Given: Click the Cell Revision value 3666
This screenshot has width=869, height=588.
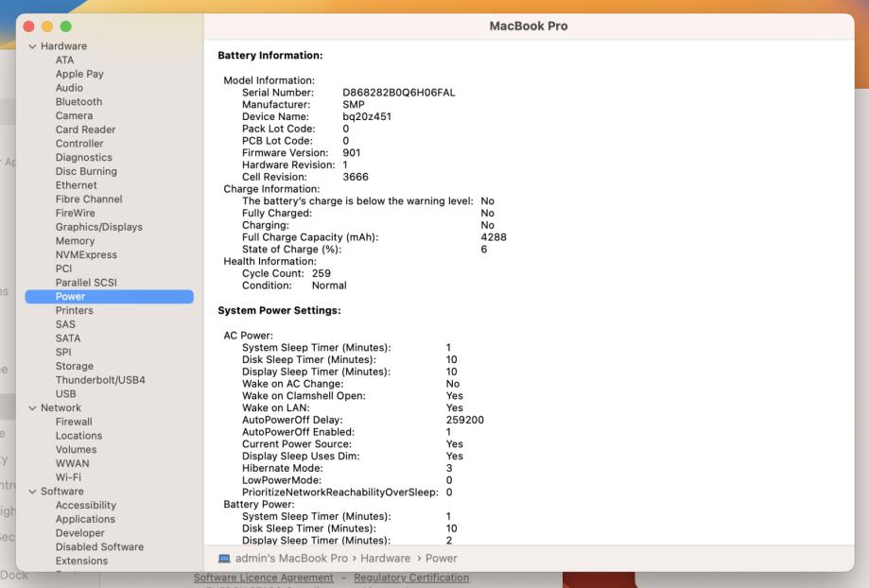Looking at the screenshot, I should point(356,177).
